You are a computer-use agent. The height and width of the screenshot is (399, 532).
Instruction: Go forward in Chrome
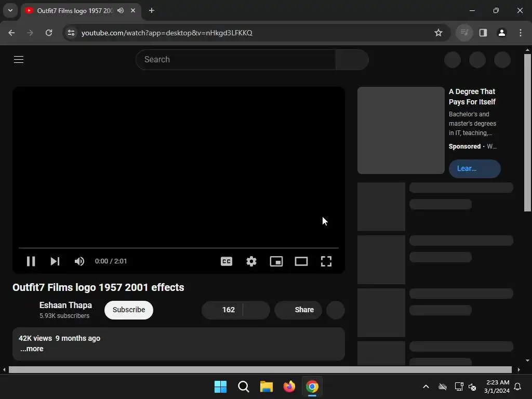30,33
